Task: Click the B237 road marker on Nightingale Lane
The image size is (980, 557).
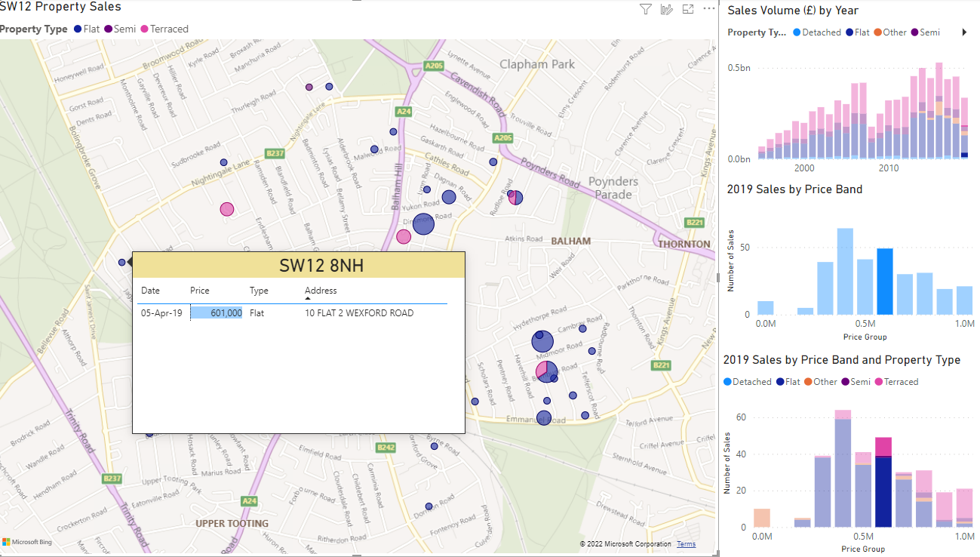Action: pyautogui.click(x=275, y=153)
